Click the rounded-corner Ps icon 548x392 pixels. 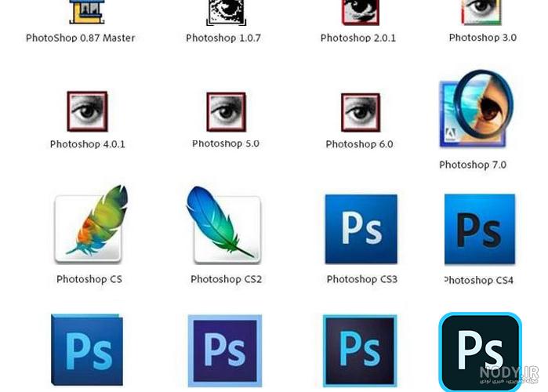tap(481, 352)
